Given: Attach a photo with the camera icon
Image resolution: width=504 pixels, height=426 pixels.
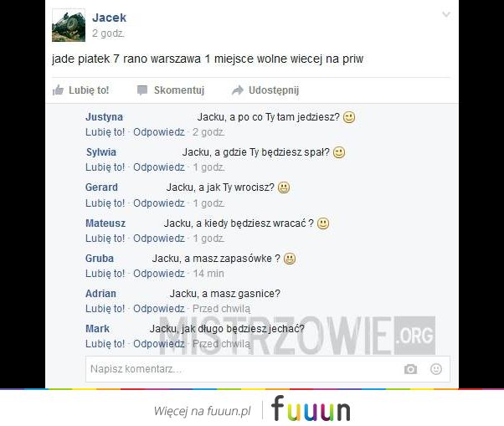Looking at the screenshot, I should [410, 369].
